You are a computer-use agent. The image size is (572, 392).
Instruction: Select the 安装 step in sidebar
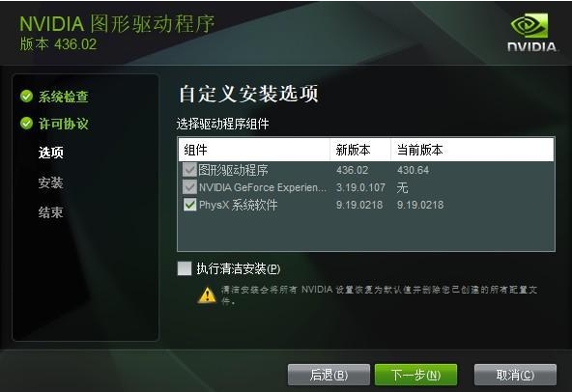tap(50, 182)
